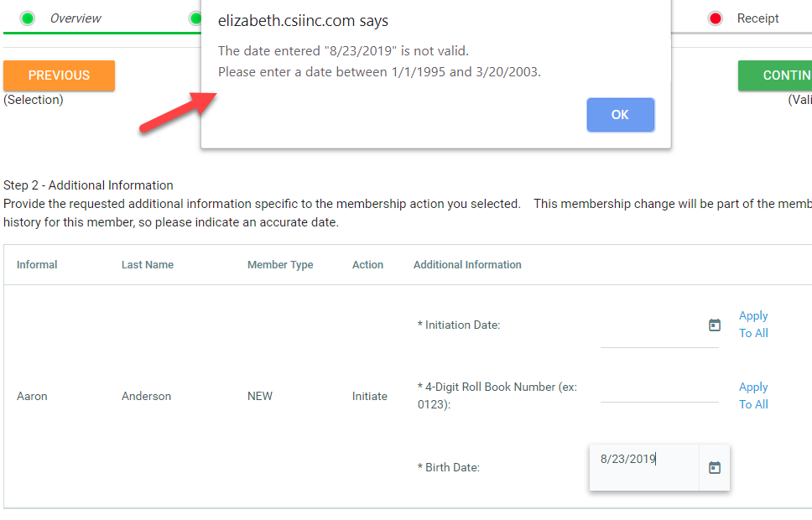Go to the Receipt step label
Image resolution: width=812 pixels, height=520 pixels.
(x=757, y=18)
